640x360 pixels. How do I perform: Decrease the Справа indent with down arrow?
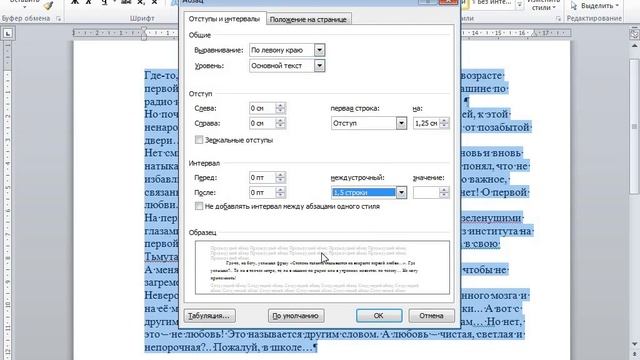pos(280,126)
